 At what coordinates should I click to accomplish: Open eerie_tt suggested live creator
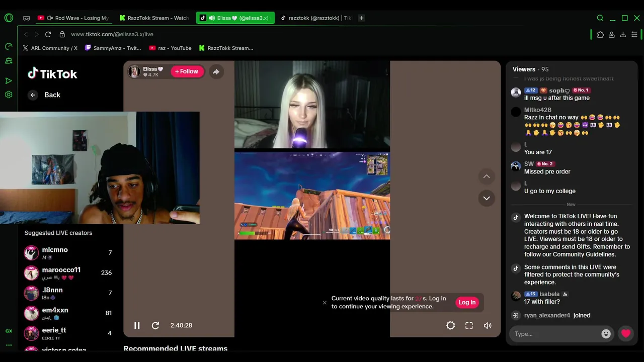(x=68, y=333)
